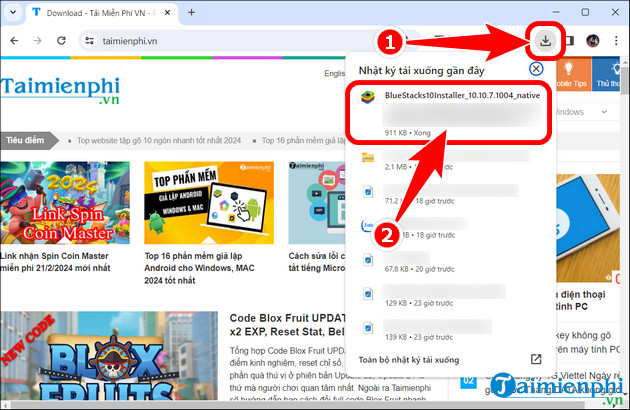Click the forward navigation arrow
The image size is (630, 410).
37,41
